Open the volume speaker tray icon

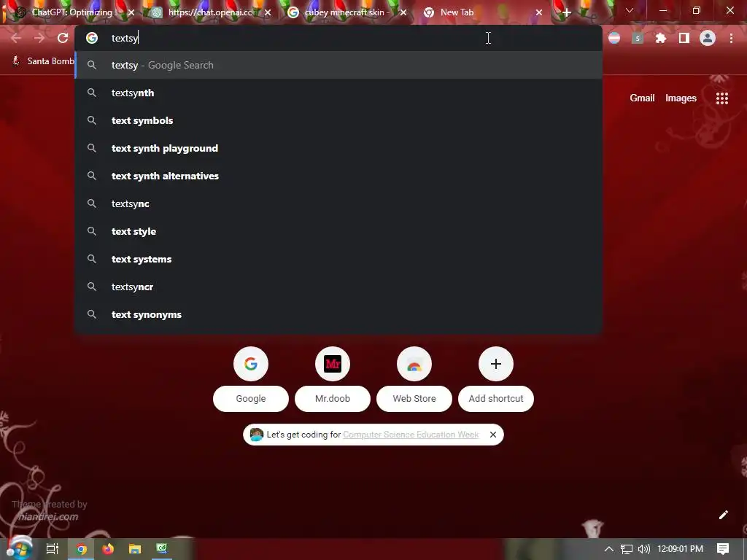[x=643, y=549]
